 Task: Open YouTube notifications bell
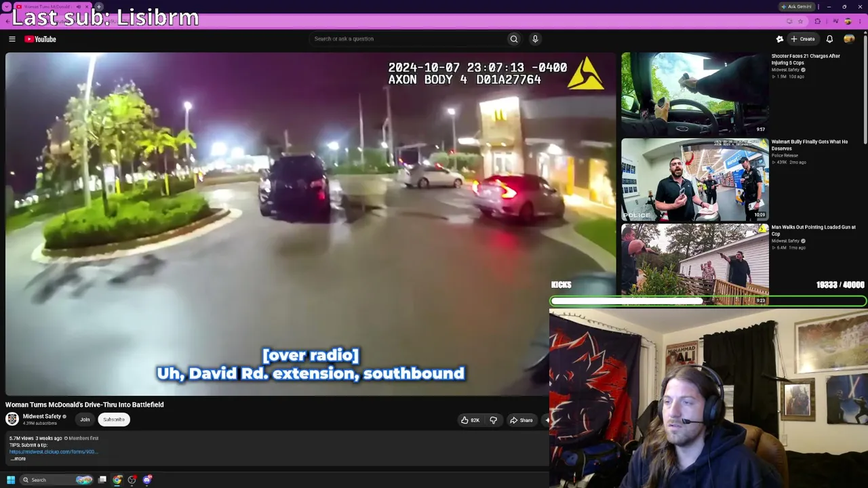(829, 39)
